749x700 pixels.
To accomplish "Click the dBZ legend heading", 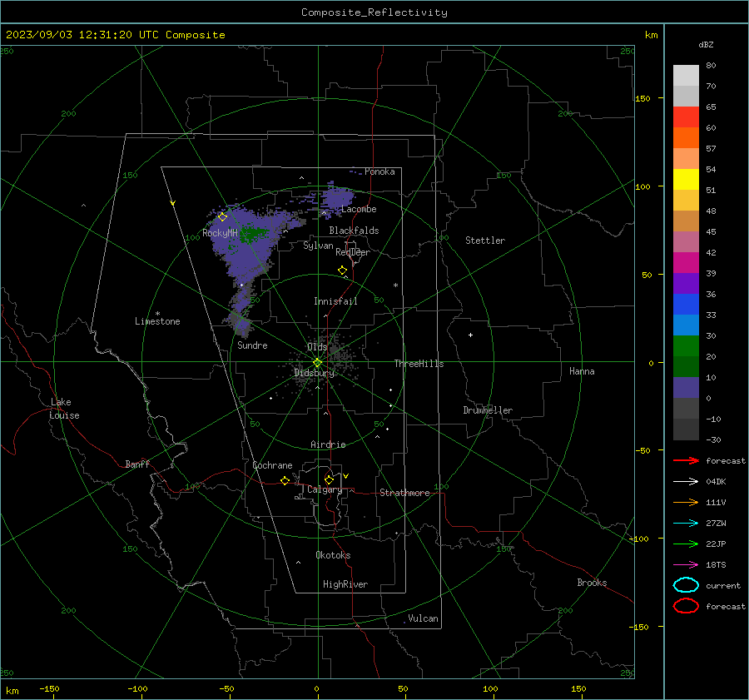I will click(x=706, y=45).
